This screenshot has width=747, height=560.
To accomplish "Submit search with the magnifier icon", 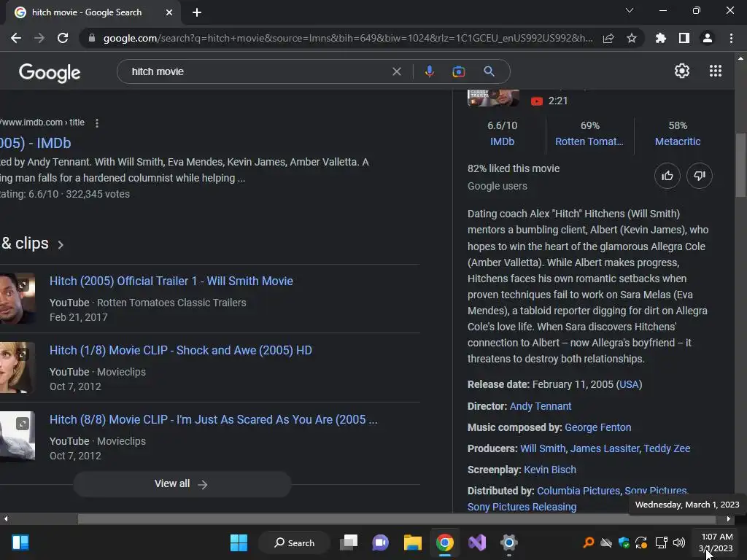I will pos(489,71).
